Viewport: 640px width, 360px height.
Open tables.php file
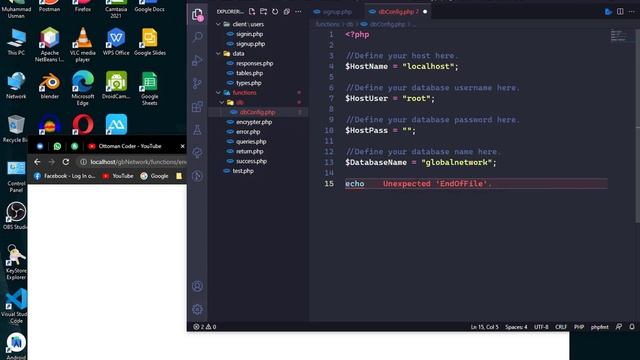tap(249, 73)
